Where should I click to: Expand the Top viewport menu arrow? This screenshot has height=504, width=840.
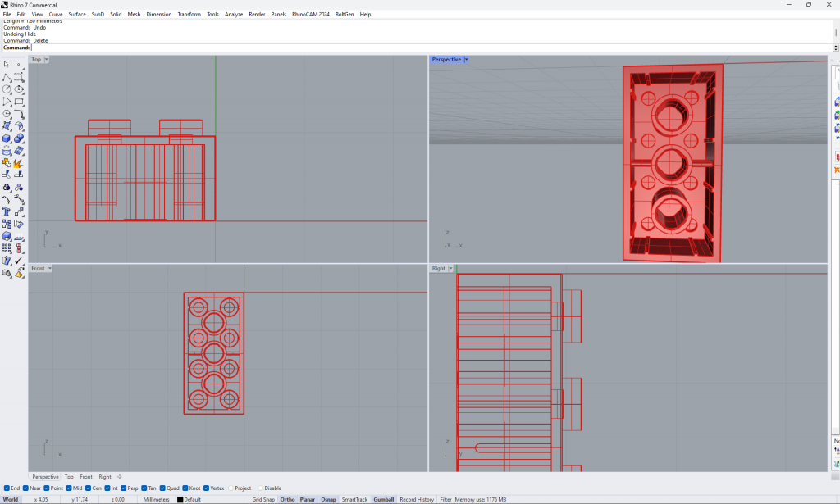(x=47, y=60)
